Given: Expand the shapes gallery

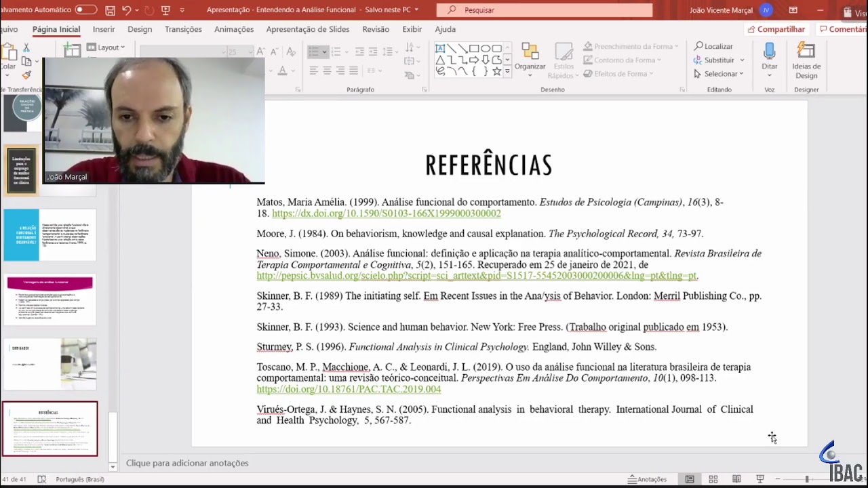Looking at the screenshot, I should tap(508, 71).
